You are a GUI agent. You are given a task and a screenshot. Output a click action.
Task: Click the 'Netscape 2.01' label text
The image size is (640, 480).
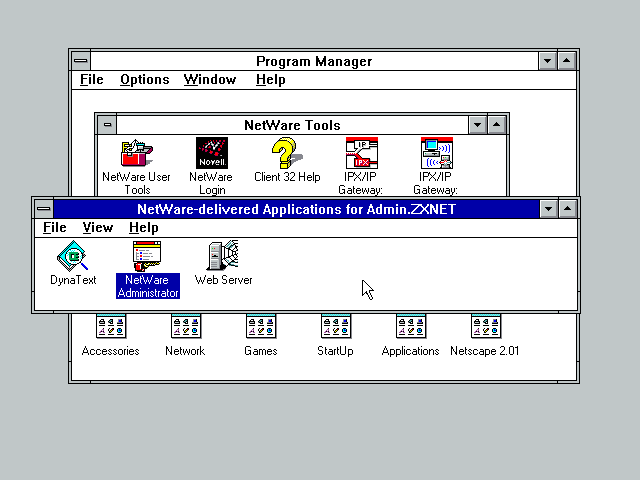484,351
